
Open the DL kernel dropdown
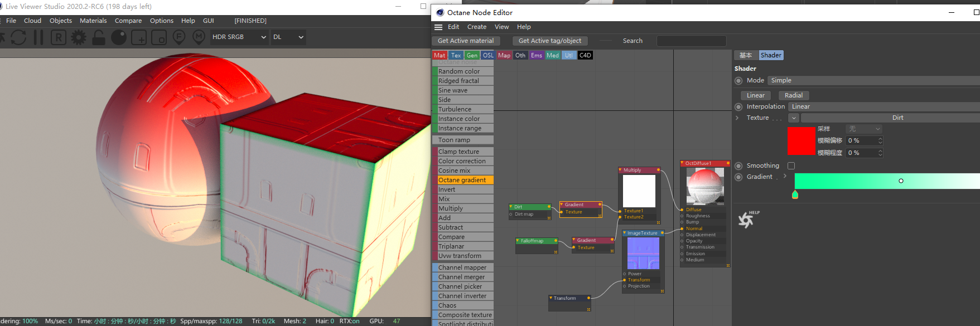tap(288, 37)
